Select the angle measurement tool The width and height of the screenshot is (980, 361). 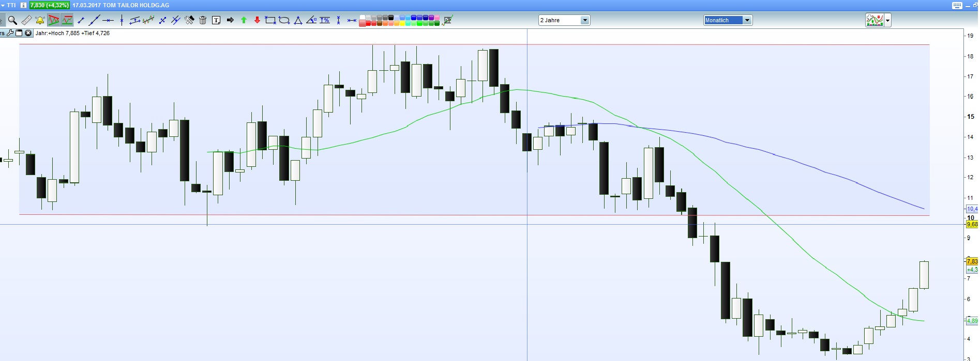[x=311, y=20]
